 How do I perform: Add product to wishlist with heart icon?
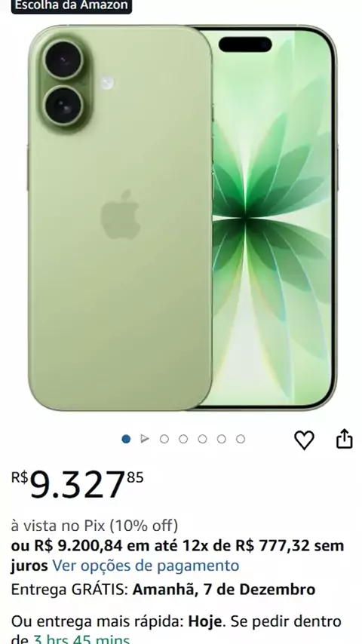click(x=304, y=440)
